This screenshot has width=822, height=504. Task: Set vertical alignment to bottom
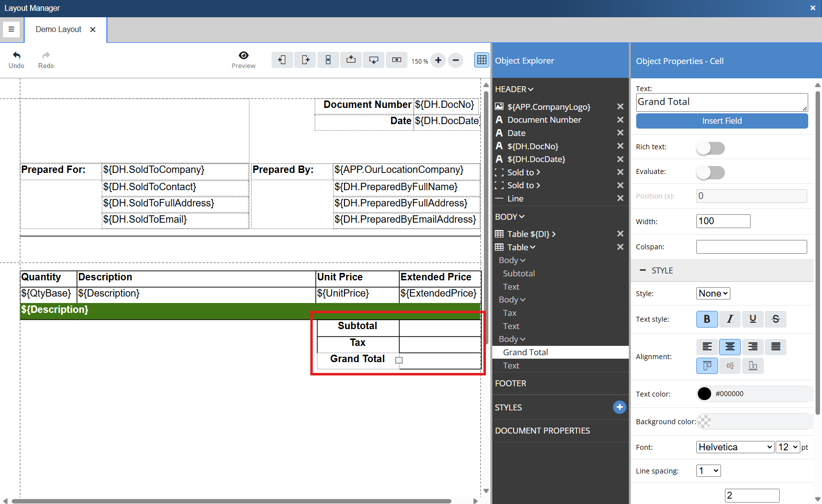click(753, 366)
